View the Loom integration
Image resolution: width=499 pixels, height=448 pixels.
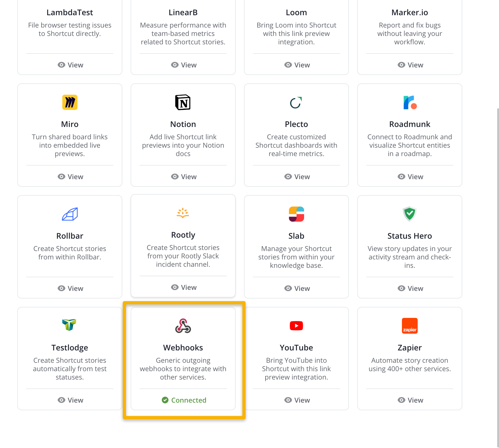coord(297,65)
